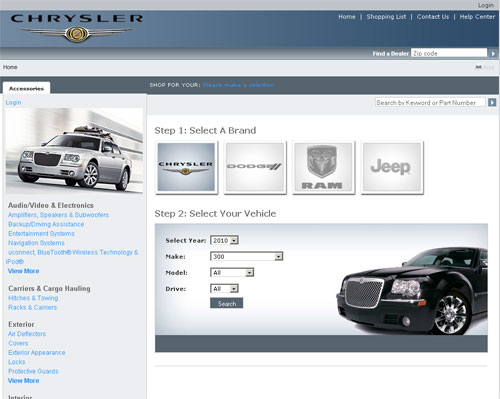Open Air Deflectors category
Viewport: 500px width, 399px height.
pos(27,334)
